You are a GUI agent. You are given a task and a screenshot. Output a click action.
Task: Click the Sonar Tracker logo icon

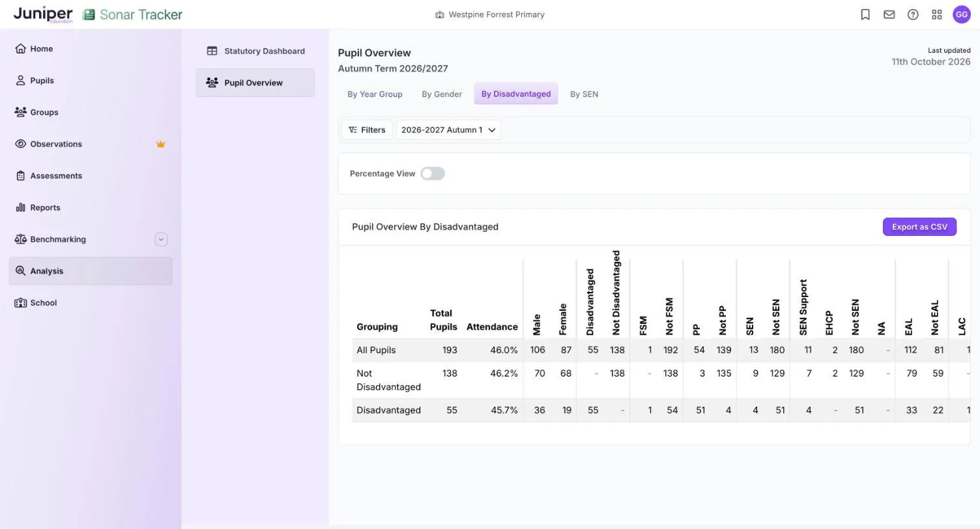89,14
